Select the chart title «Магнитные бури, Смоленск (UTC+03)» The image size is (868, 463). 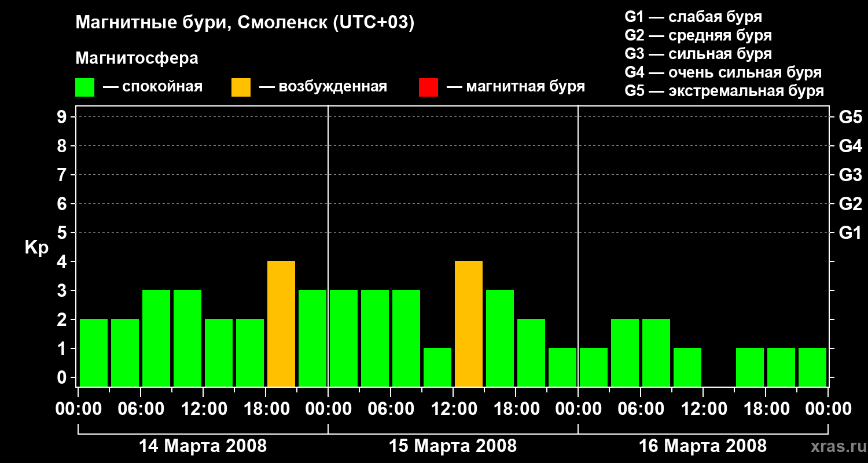[245, 23]
